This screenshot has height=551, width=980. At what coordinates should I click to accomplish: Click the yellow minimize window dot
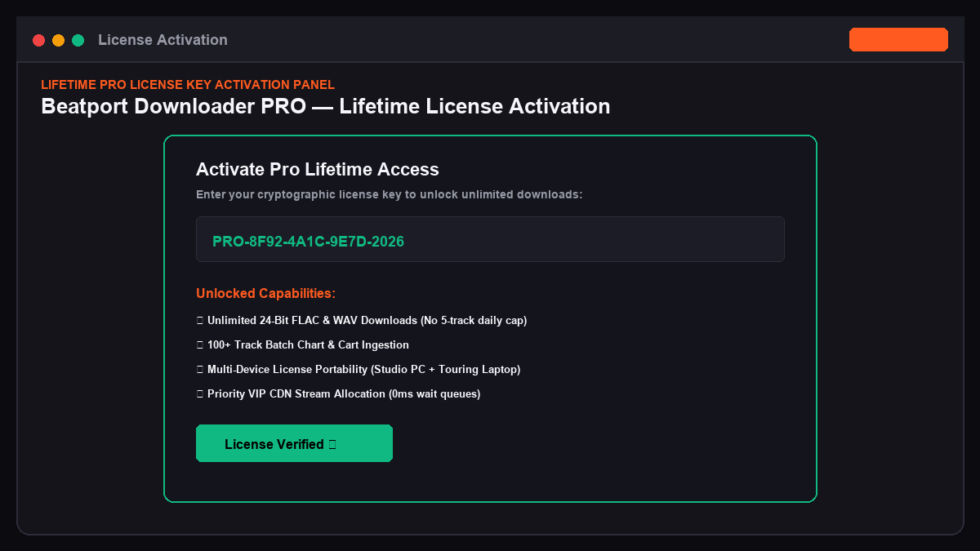click(58, 40)
